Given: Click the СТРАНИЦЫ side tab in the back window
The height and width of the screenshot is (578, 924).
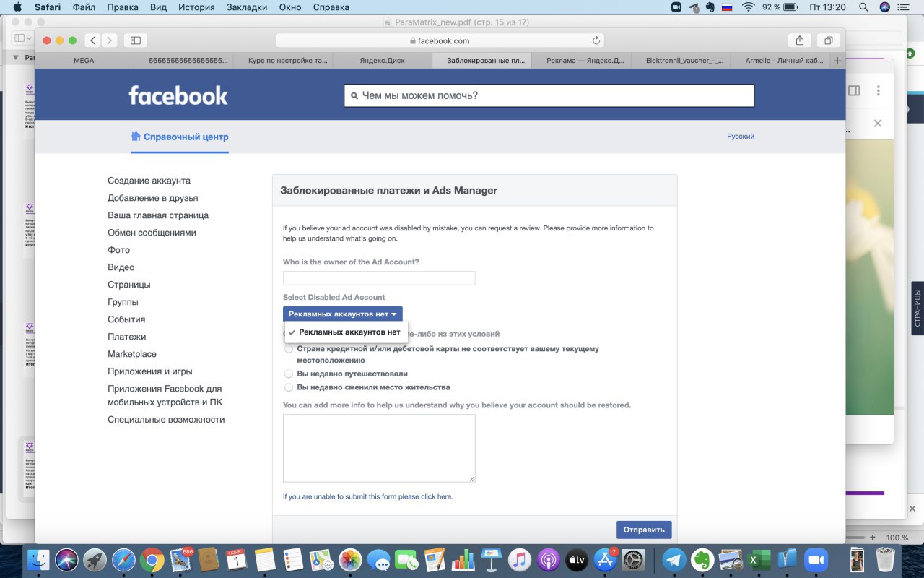Looking at the screenshot, I should pyautogui.click(x=918, y=309).
